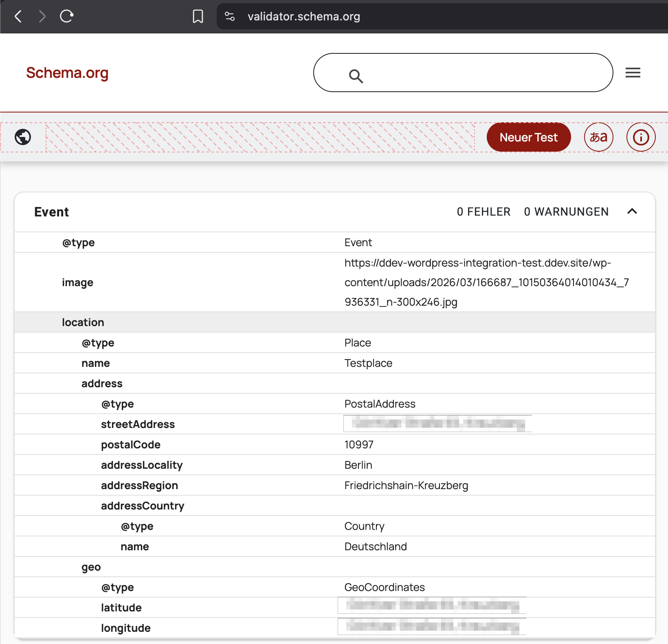Click the browser back arrow

coord(18,16)
